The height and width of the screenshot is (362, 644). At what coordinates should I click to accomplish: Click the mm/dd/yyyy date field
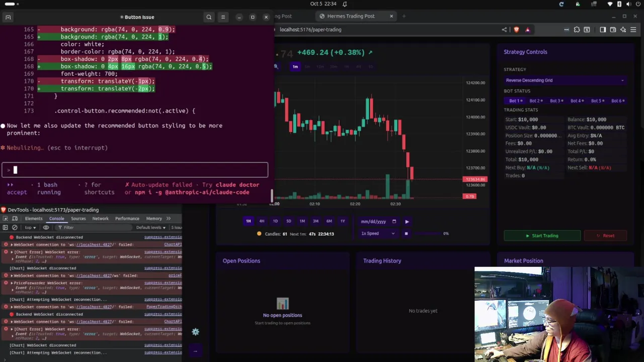click(378, 221)
